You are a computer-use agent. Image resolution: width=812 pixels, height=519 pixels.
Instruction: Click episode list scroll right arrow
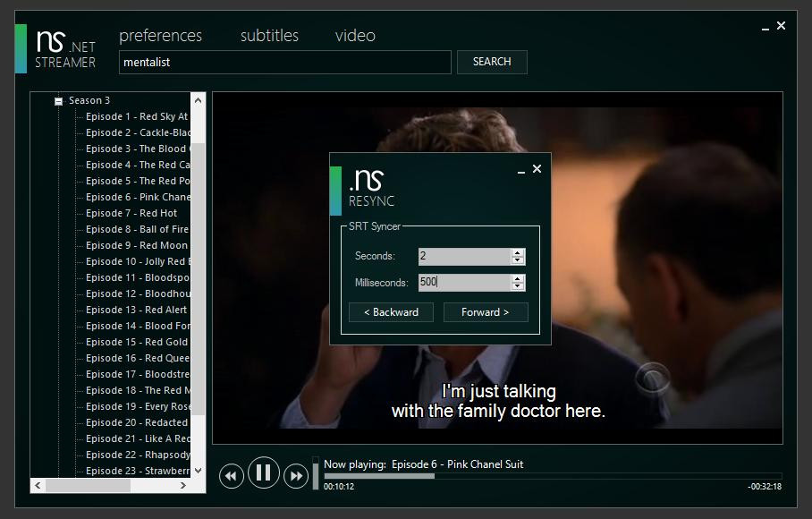click(182, 485)
